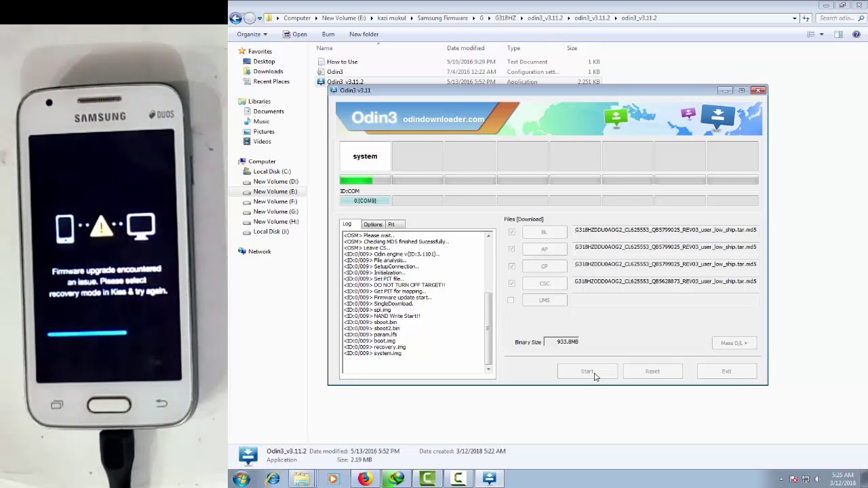This screenshot has height=488, width=868.
Task: Toggle the BL file checkbox
Action: click(x=511, y=232)
